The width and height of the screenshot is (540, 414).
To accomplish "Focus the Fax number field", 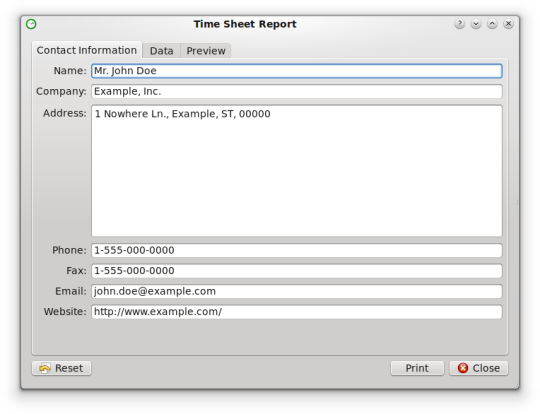I will coord(297,271).
